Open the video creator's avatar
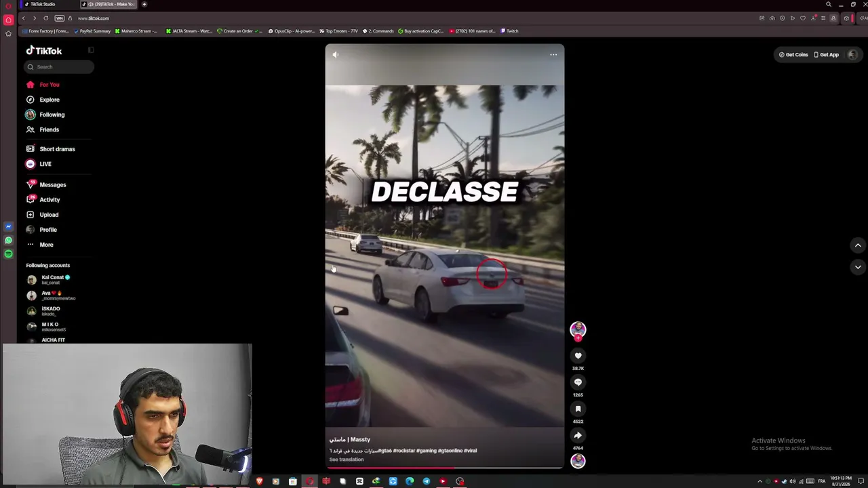 [578, 329]
